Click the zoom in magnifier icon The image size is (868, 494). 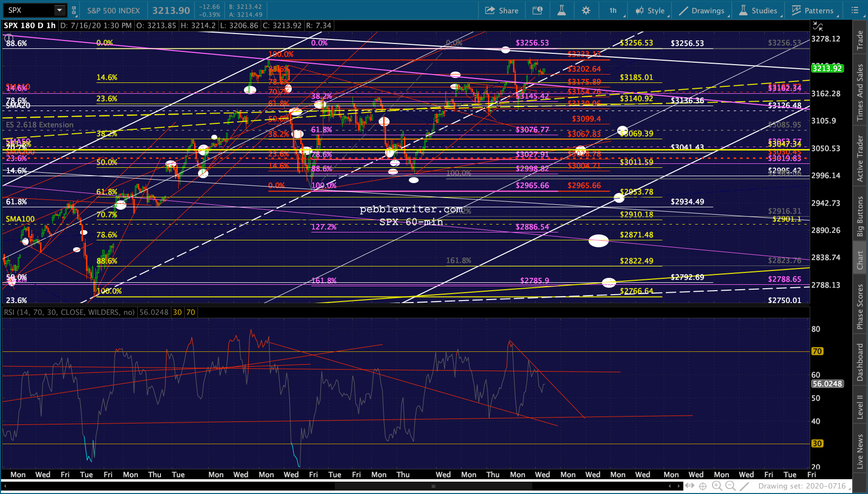pyautogui.click(x=717, y=487)
